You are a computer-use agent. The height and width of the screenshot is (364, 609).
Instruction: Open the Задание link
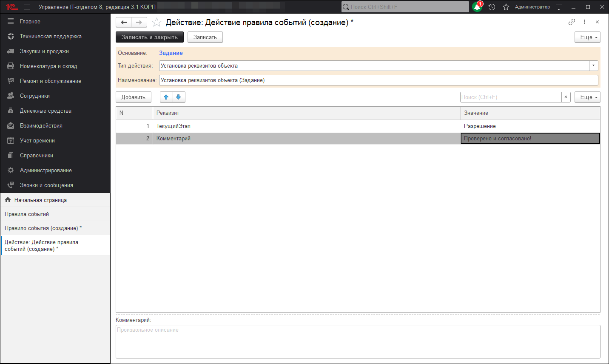pyautogui.click(x=171, y=53)
